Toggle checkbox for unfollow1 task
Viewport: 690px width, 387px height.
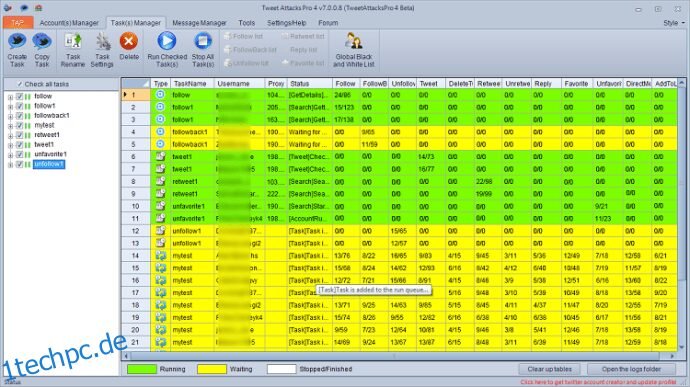pyautogui.click(x=19, y=164)
